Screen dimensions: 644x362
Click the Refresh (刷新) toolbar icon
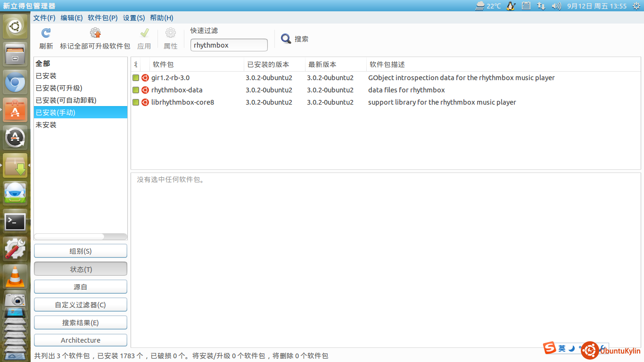pyautogui.click(x=46, y=33)
